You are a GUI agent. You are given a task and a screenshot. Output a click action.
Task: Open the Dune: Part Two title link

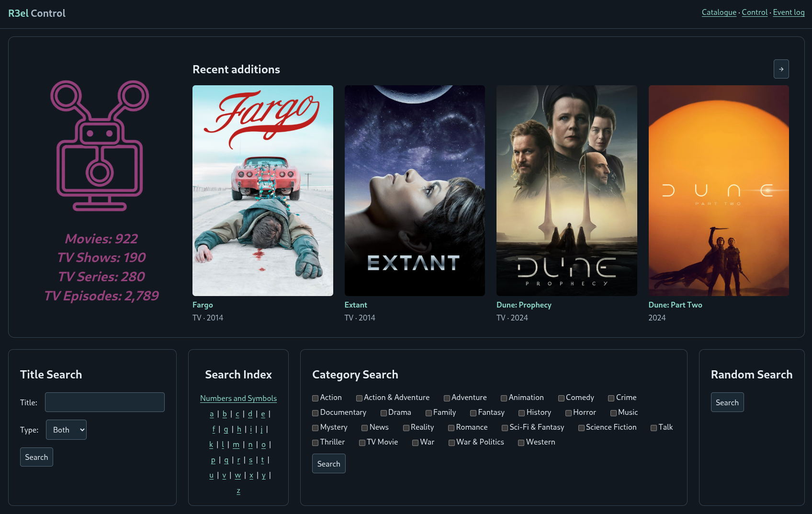675,305
